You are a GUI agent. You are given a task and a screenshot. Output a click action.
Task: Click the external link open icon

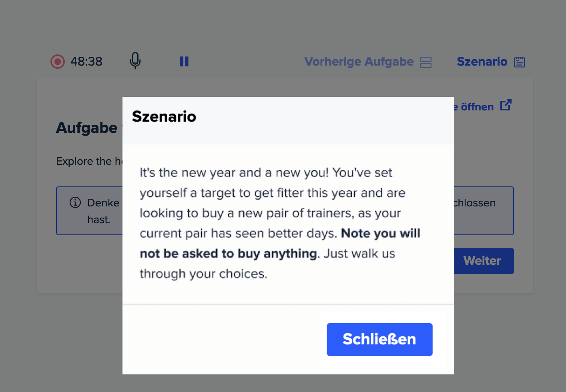(x=506, y=105)
